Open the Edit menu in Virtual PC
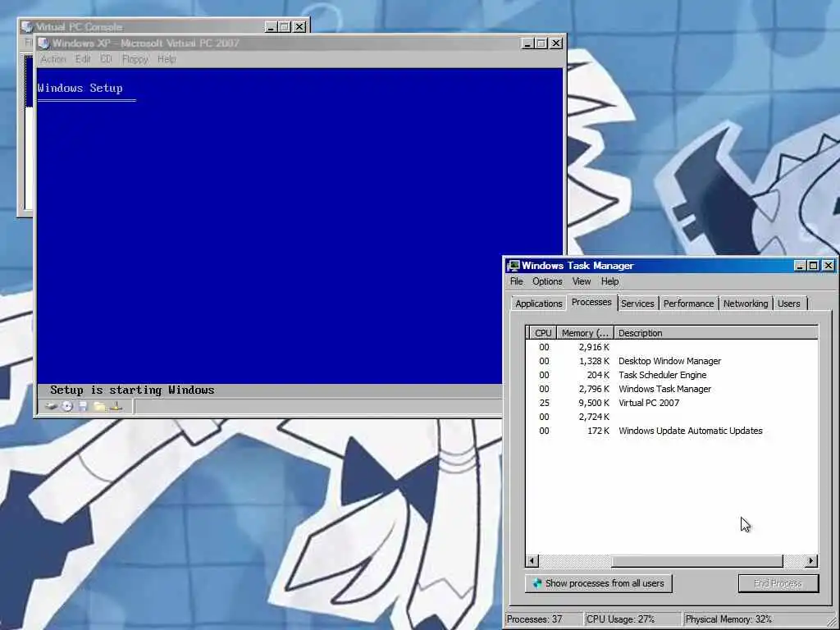 (x=83, y=59)
